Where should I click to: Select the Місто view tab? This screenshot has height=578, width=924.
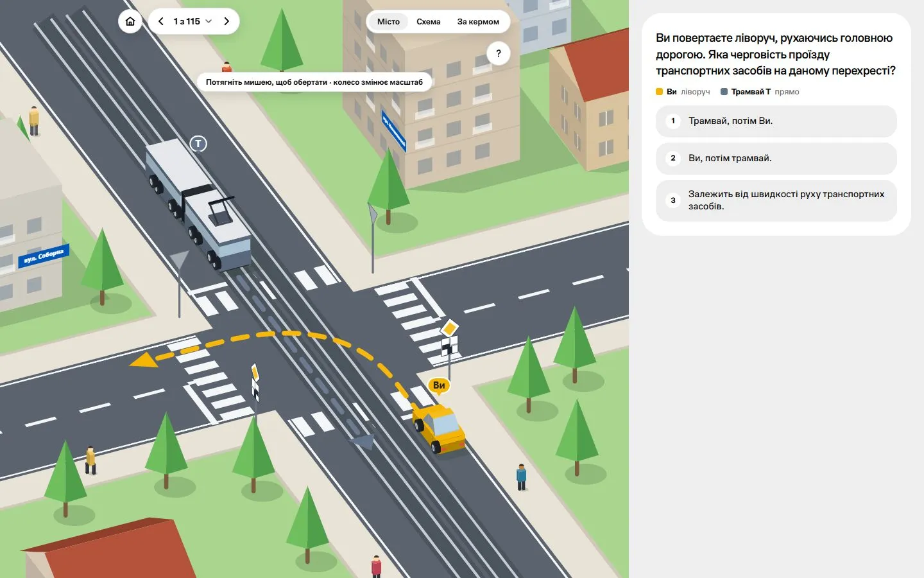coord(388,21)
